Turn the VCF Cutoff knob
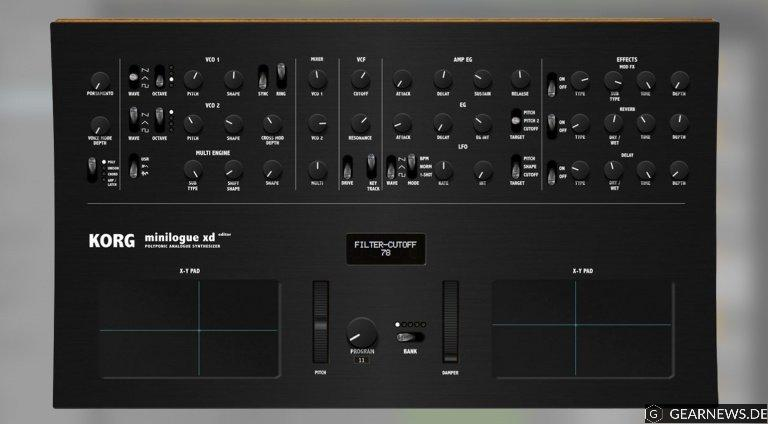This screenshot has height=424, width=768. [360, 79]
